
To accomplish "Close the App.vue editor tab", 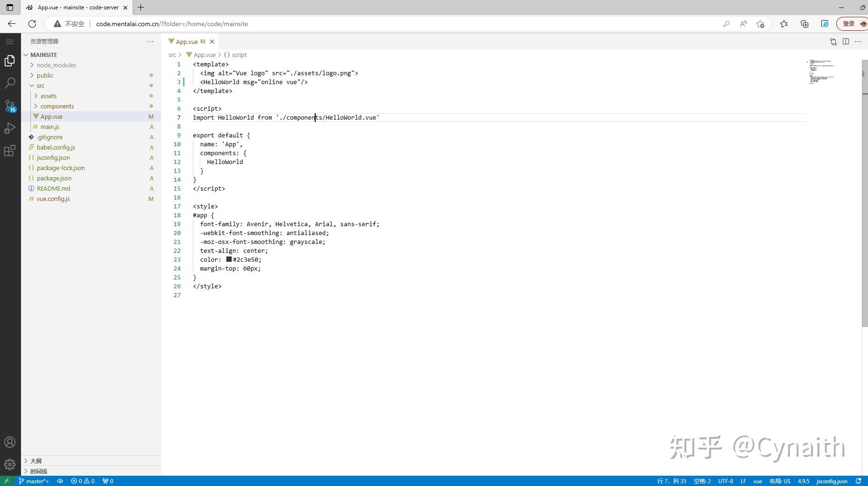I will 212,42.
